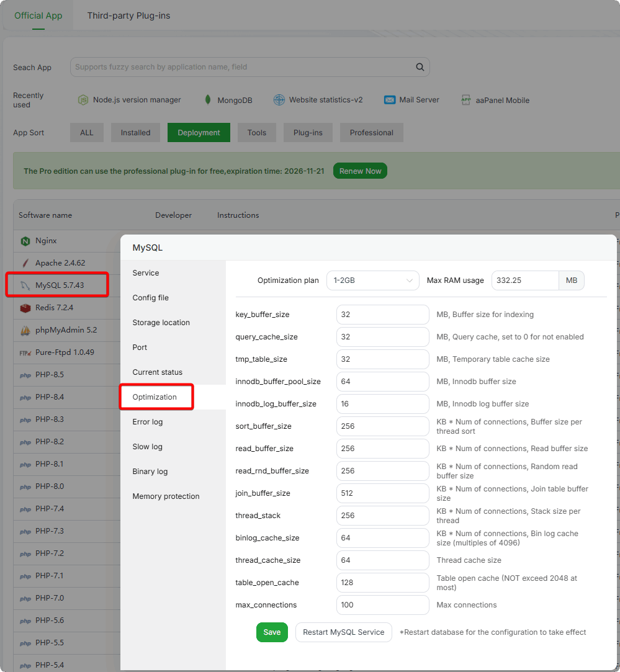Click the Pure-Ftpd FTP icon

tap(25, 352)
